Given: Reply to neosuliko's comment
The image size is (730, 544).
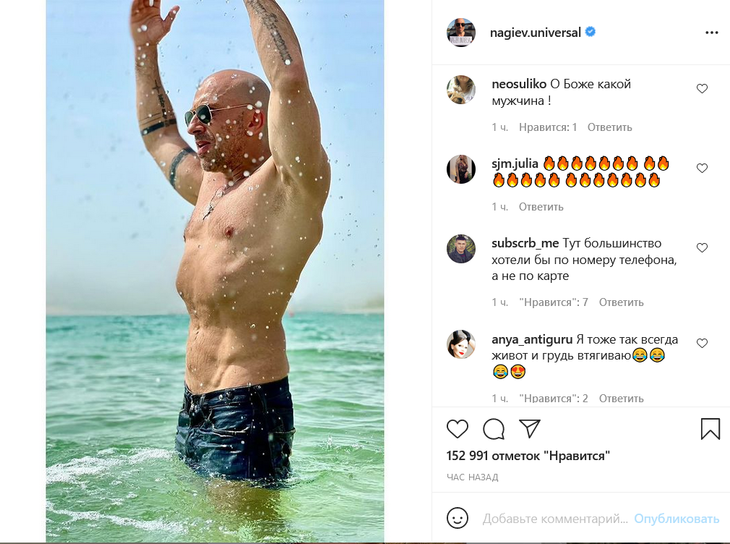Looking at the screenshot, I should click(x=609, y=127).
